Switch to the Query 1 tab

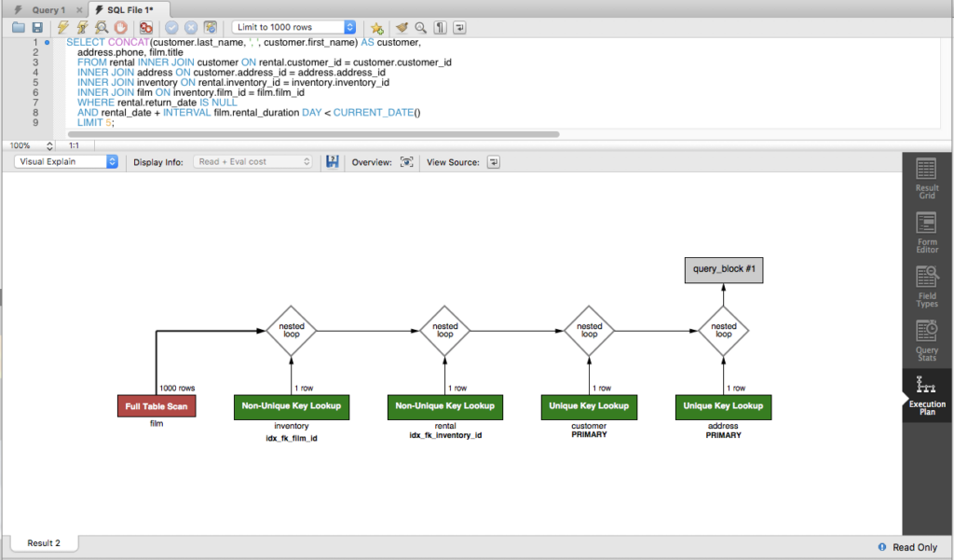point(48,9)
